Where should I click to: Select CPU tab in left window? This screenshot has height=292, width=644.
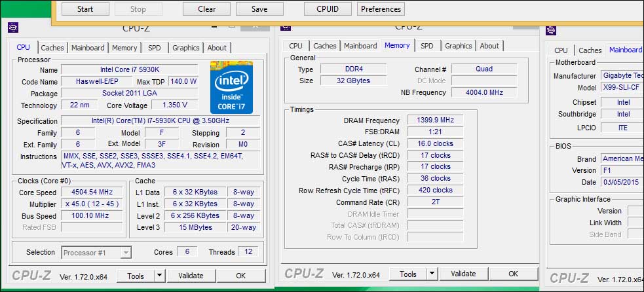click(x=24, y=47)
